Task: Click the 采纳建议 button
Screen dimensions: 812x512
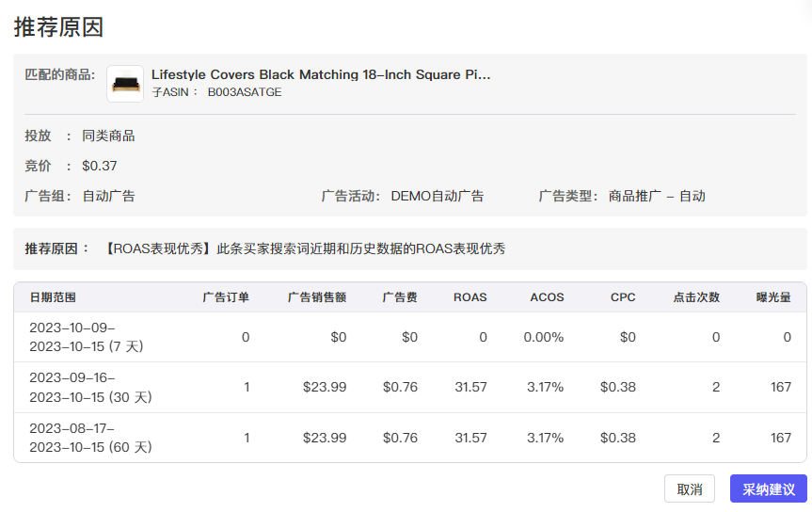Action: [769, 488]
